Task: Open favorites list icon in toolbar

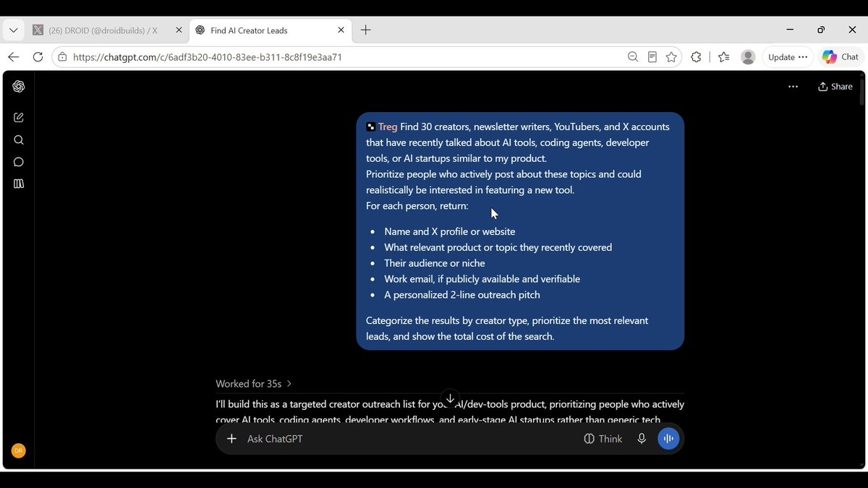Action: coord(724,57)
